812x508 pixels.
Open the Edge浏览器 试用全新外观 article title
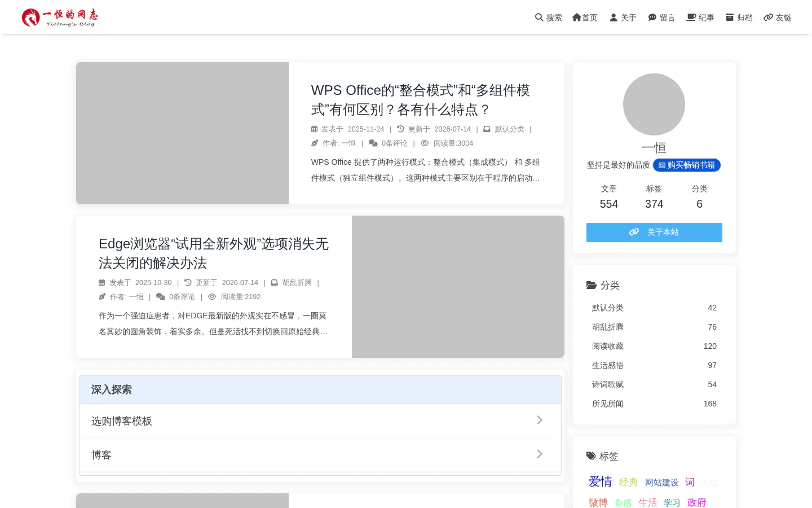[x=214, y=253]
